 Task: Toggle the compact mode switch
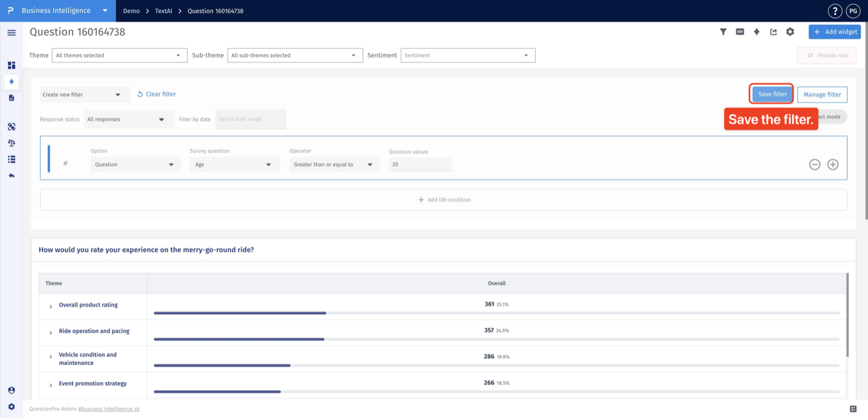point(832,117)
